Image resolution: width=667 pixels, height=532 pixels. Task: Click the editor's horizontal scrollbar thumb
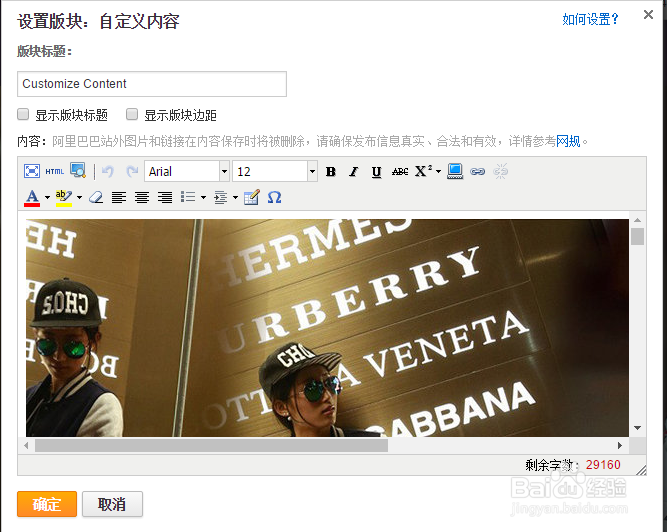[x=211, y=445]
